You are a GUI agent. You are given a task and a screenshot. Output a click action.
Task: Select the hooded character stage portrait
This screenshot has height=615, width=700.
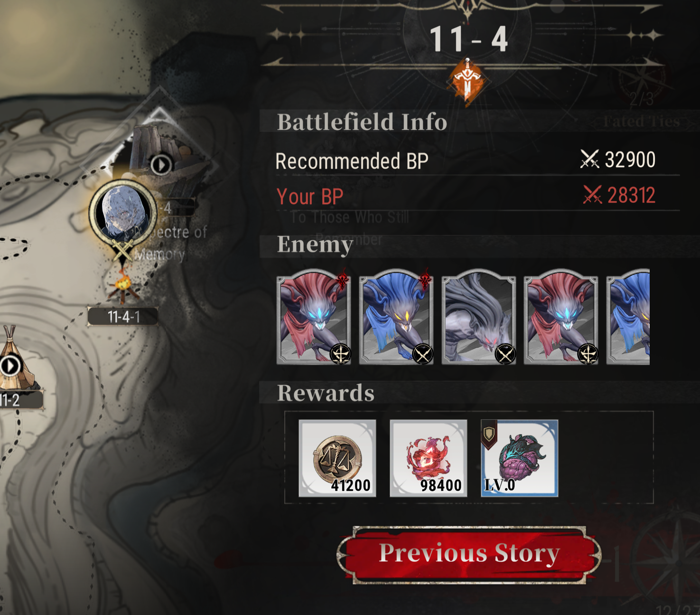point(123,212)
